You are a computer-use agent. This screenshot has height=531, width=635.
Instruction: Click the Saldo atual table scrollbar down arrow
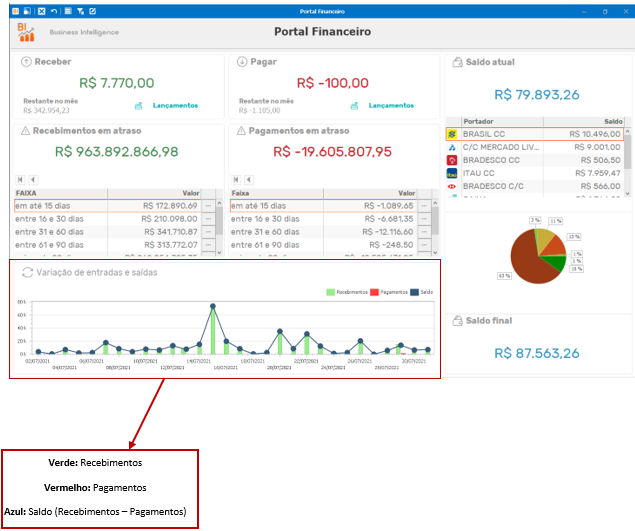627,194
